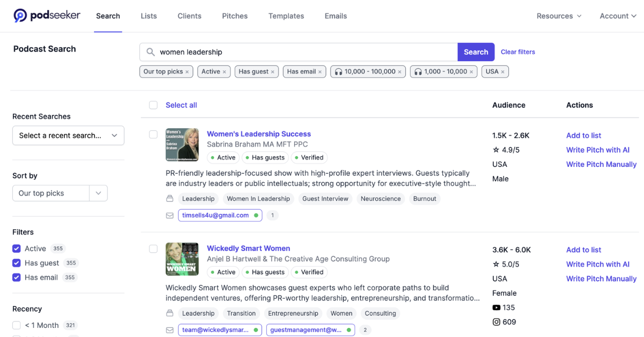Expand the Sort by chevron button
Screen dimensions: 644x337
click(98, 193)
